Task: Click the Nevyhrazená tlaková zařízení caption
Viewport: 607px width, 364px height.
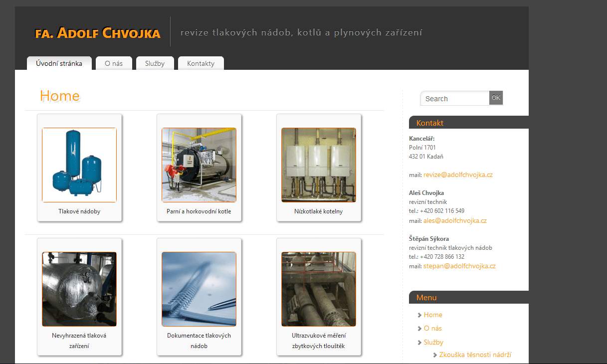Action: point(79,341)
